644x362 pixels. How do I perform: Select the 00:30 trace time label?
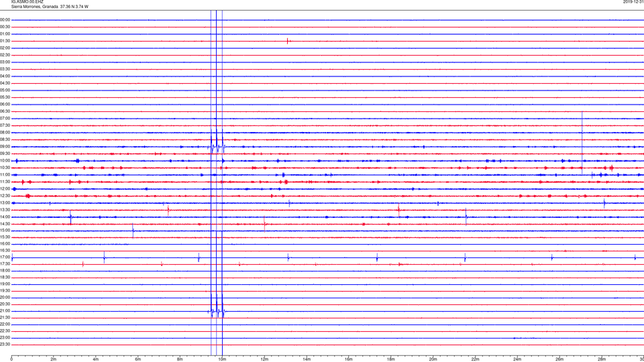pyautogui.click(x=5, y=27)
